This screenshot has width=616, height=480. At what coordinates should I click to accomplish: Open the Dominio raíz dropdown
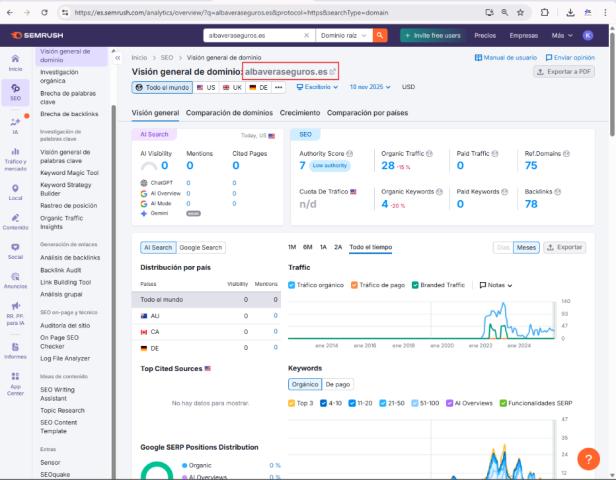(x=342, y=35)
